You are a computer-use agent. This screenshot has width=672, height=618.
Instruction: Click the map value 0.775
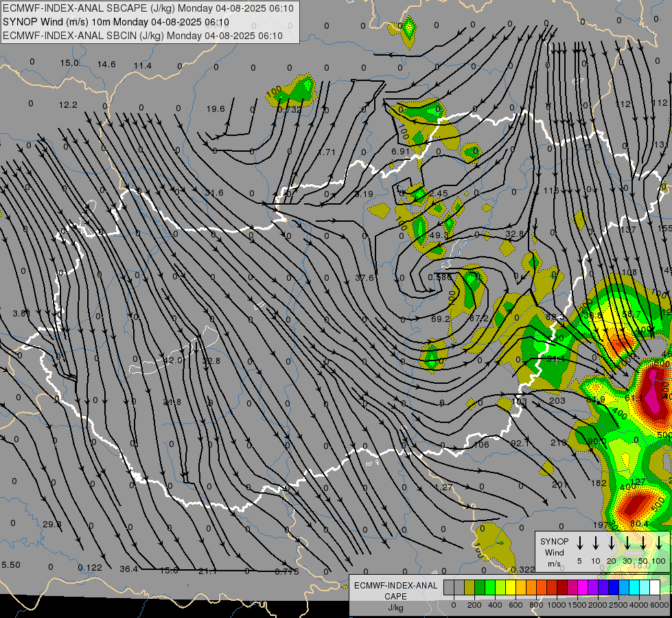pyautogui.click(x=287, y=572)
